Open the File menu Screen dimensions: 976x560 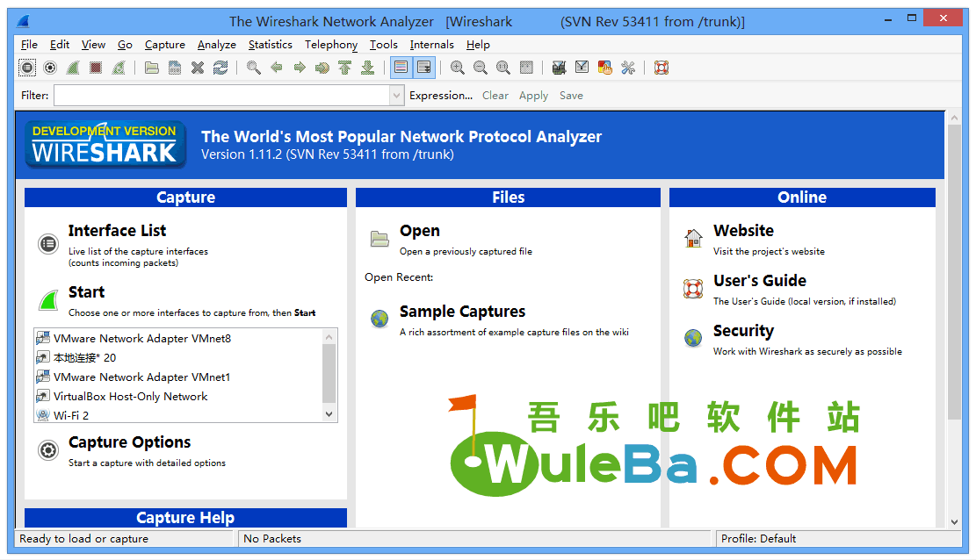click(x=29, y=45)
